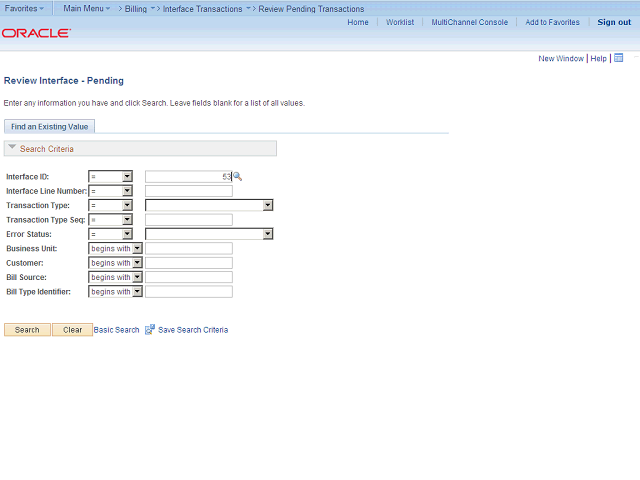Open the Bill Source operator dropdown
This screenshot has height=480, width=640.
pos(116,277)
